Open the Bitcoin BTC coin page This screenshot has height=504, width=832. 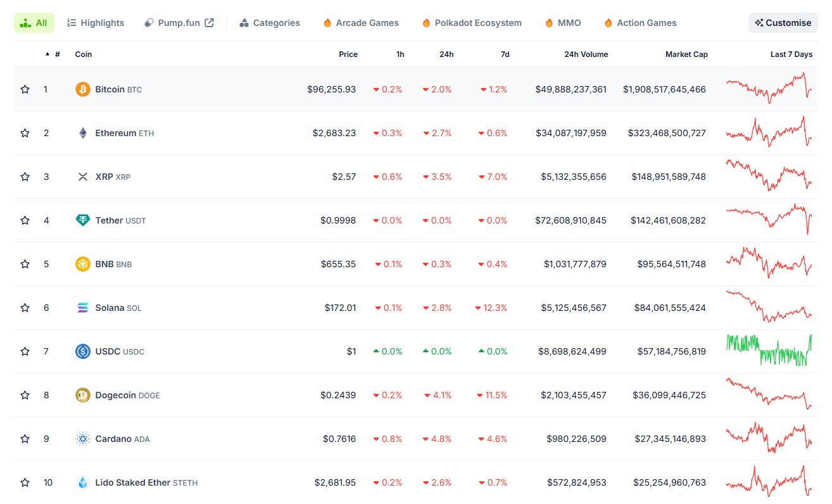(x=118, y=89)
